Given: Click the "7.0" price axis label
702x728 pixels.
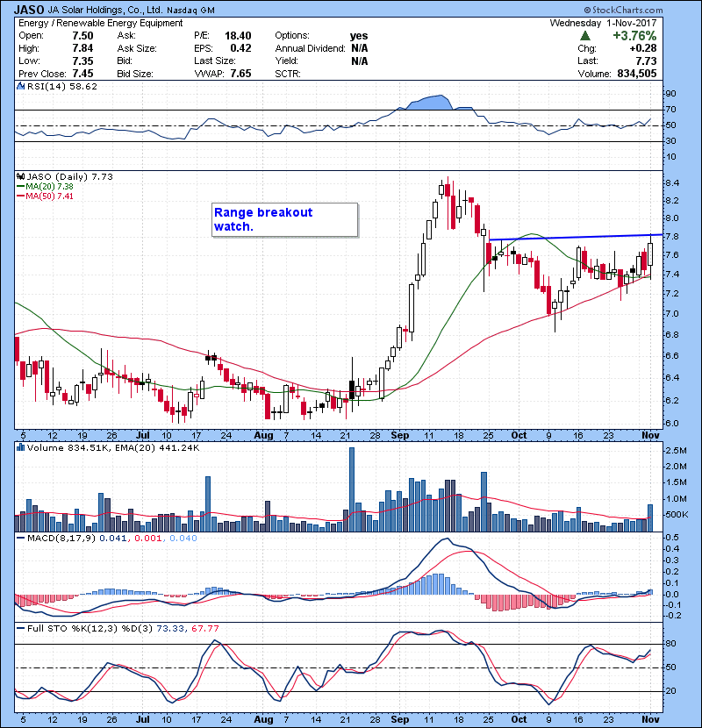Looking at the screenshot, I should pyautogui.click(x=672, y=314).
